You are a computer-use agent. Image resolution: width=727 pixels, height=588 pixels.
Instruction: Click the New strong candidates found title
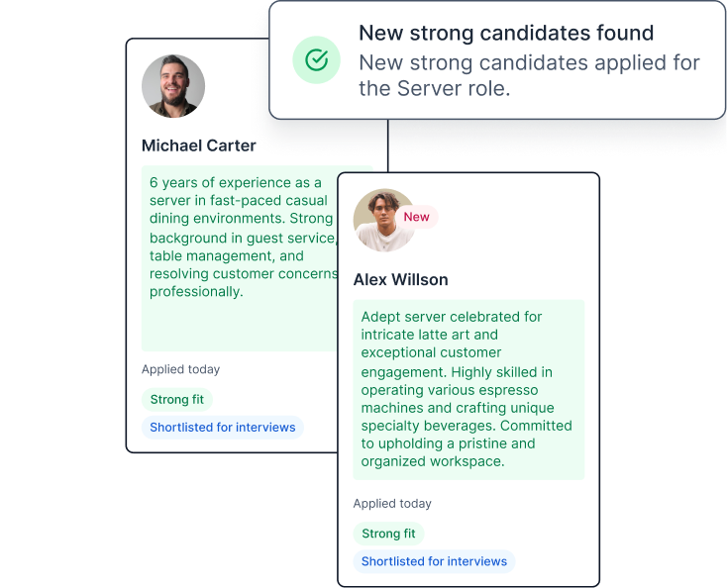[x=506, y=33]
